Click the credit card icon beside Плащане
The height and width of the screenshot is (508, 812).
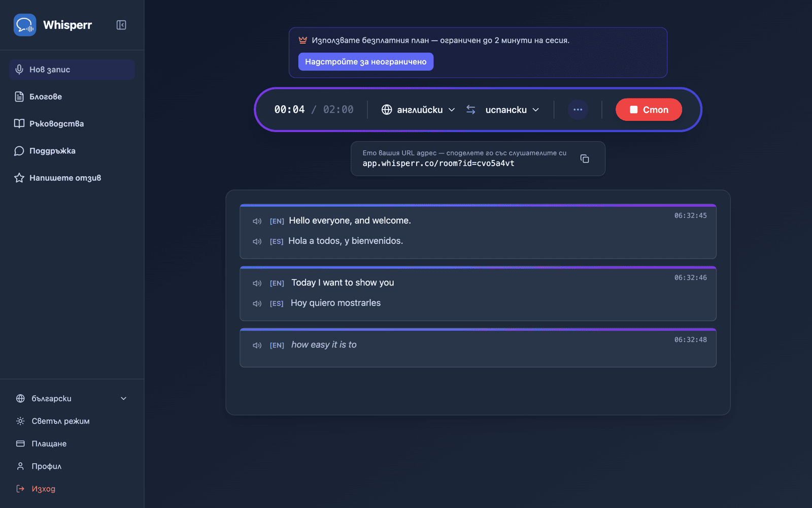click(20, 443)
